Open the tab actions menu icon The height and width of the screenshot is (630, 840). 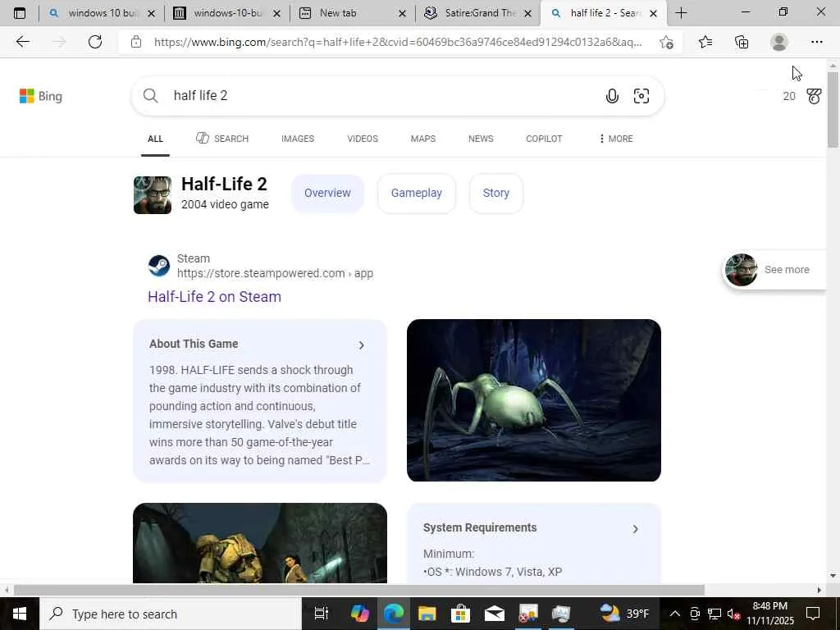(20, 13)
